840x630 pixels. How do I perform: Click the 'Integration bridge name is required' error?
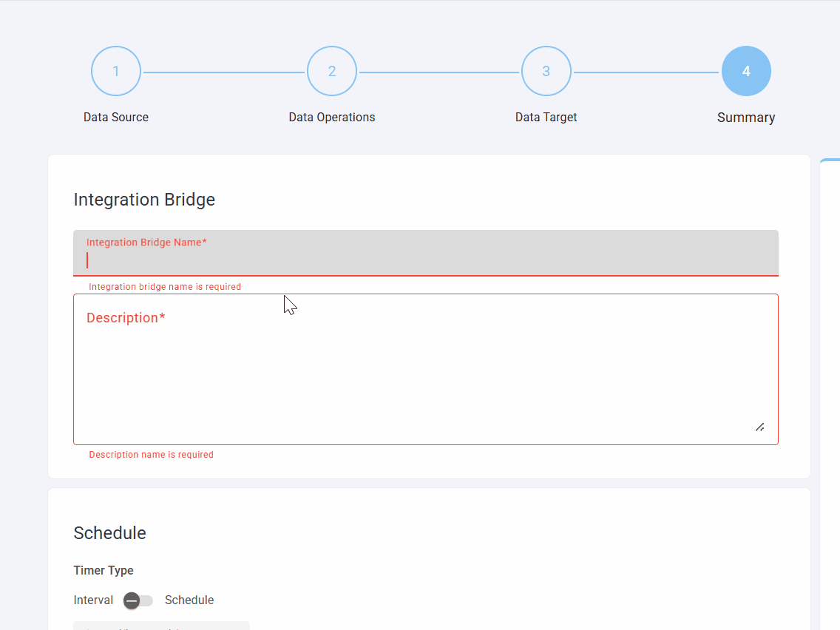click(165, 287)
